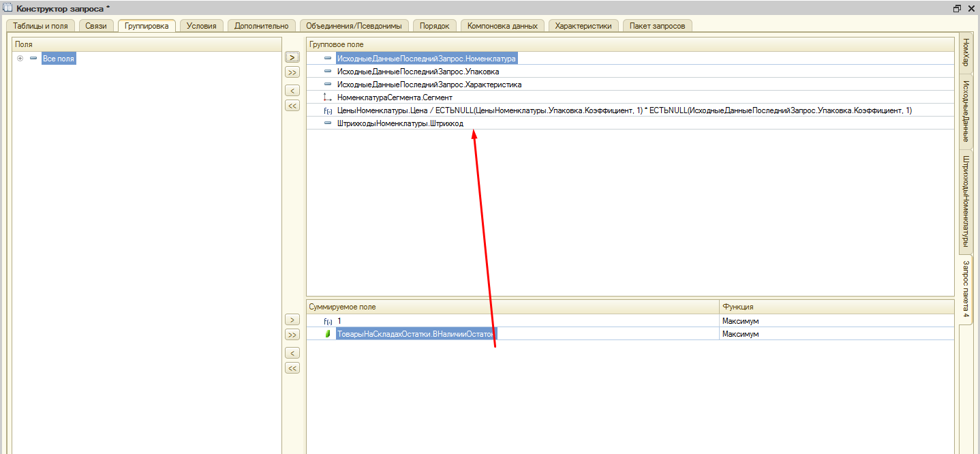The image size is (980, 454).
Task: Click the Конструктор запроса title icon
Action: pyautogui.click(x=8, y=8)
